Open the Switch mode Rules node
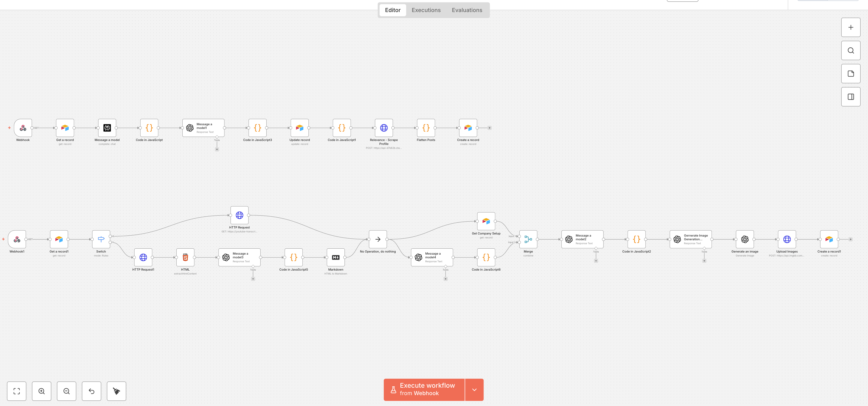868x406 pixels. click(101, 239)
